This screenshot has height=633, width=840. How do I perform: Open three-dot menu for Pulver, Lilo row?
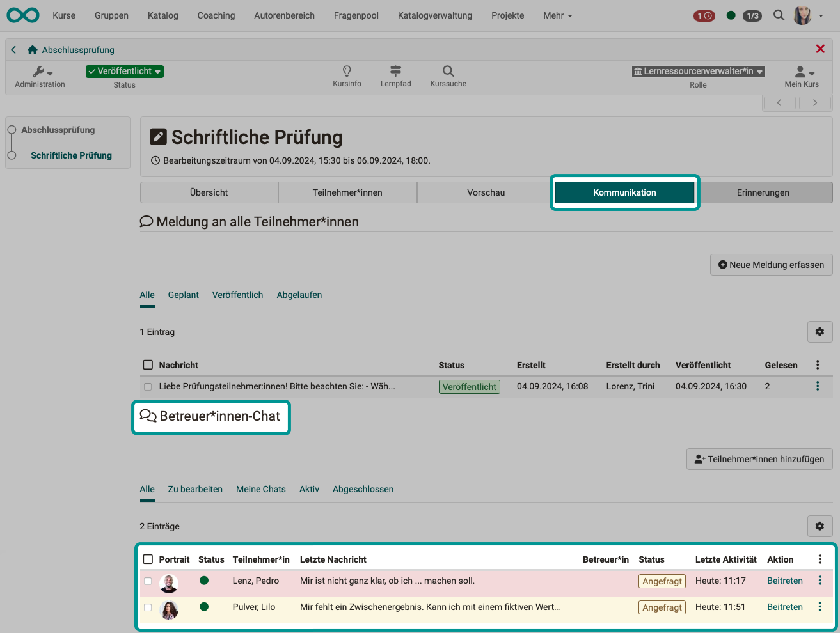(820, 607)
